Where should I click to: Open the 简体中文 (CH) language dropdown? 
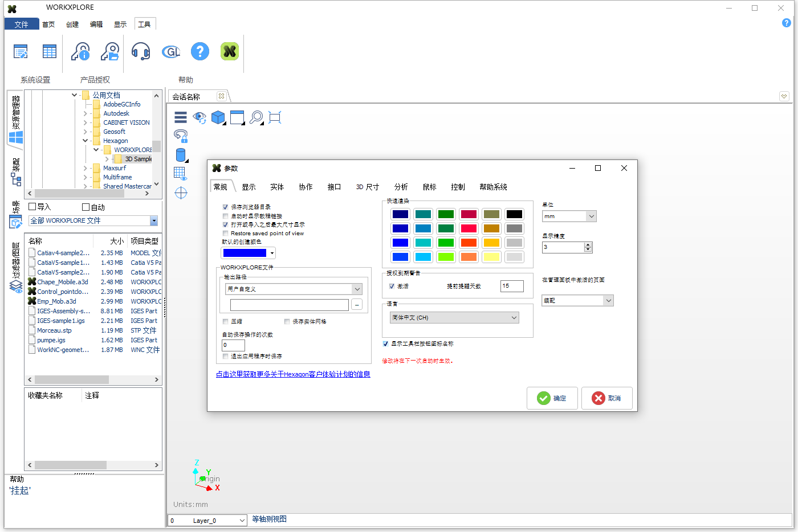(454, 318)
